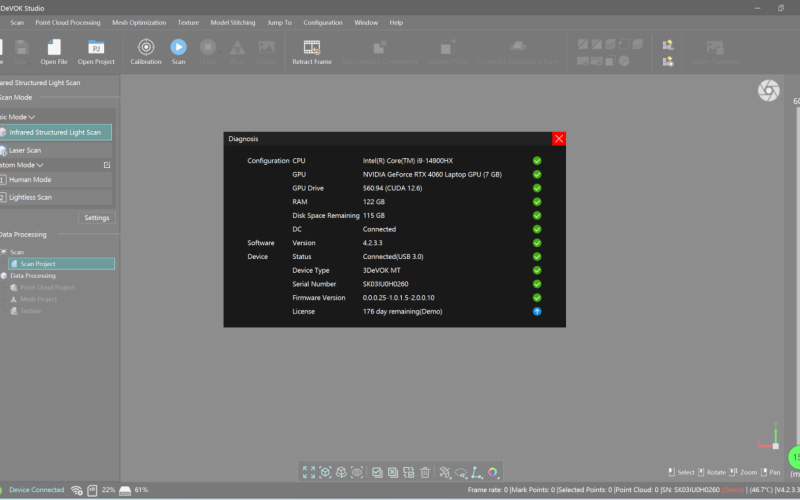Collapse the Custom Mode section
Image resolution: width=800 pixels, height=500 pixels.
[40, 165]
